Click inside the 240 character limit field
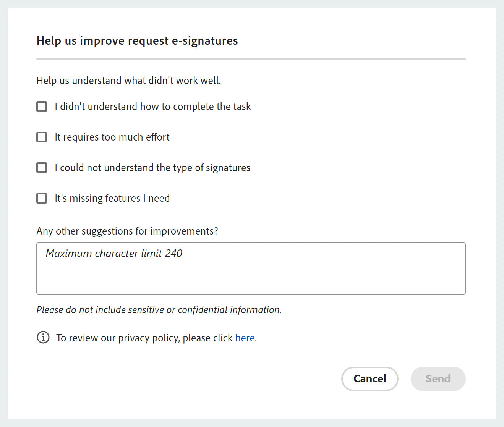This screenshot has width=504, height=427. pyautogui.click(x=251, y=268)
